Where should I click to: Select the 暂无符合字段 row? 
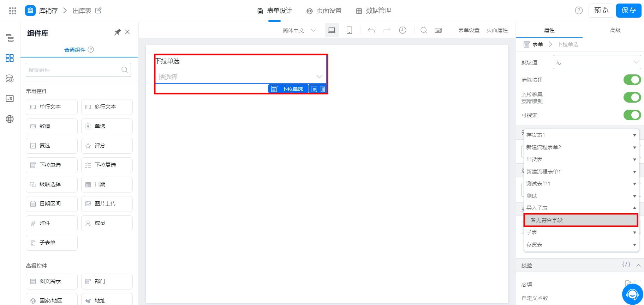tap(581, 220)
